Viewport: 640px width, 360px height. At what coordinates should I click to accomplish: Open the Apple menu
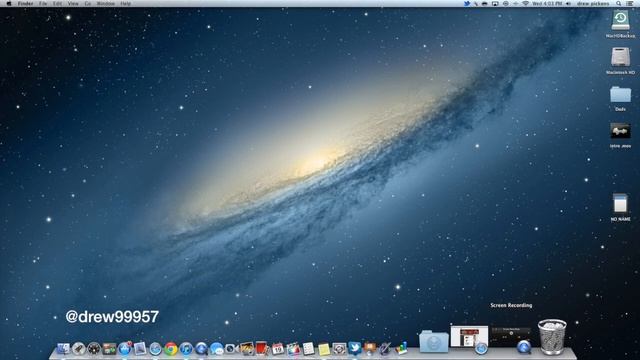tap(9, 3)
